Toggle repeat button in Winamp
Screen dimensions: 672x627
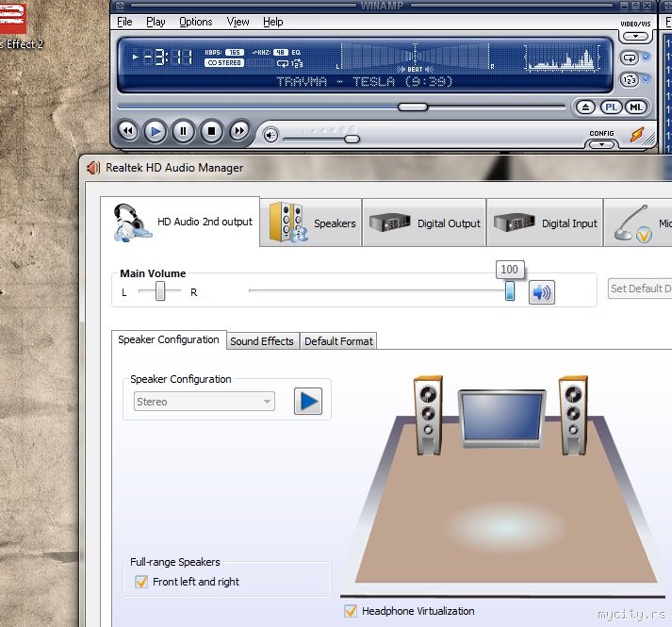click(630, 58)
